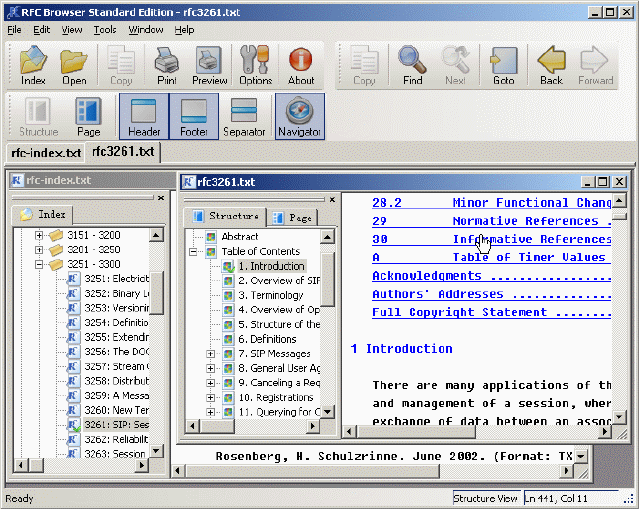Image resolution: width=639 pixels, height=509 pixels.
Task: Open Print Preview from toolbar
Action: [209, 66]
